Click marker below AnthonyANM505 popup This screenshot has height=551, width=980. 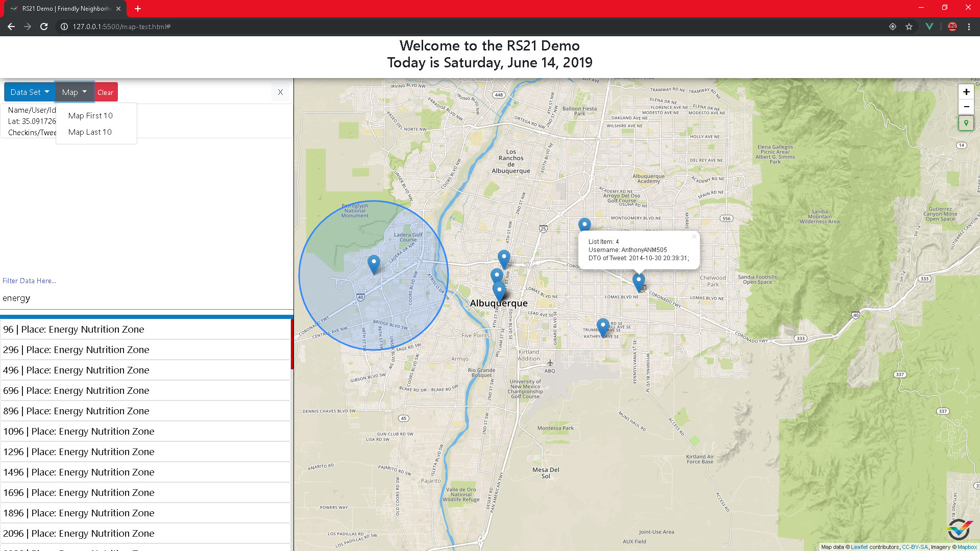coord(639,283)
